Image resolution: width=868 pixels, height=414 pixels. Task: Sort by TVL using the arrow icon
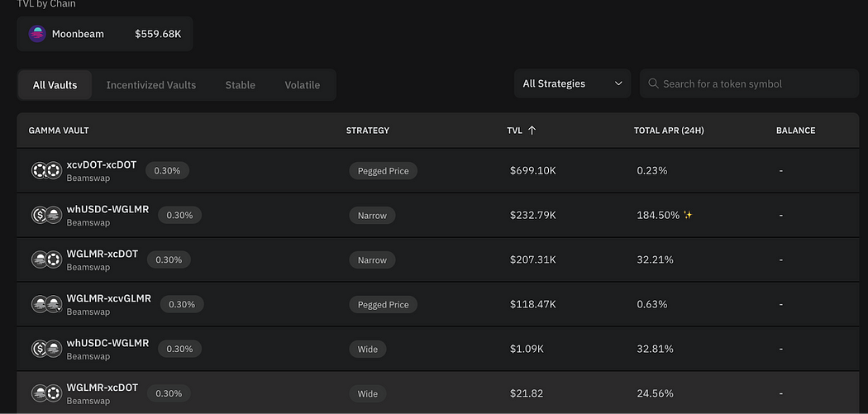tap(532, 130)
